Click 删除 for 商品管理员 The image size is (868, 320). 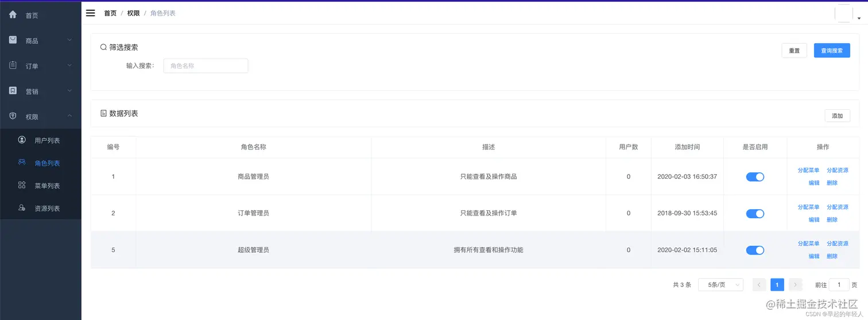point(832,183)
